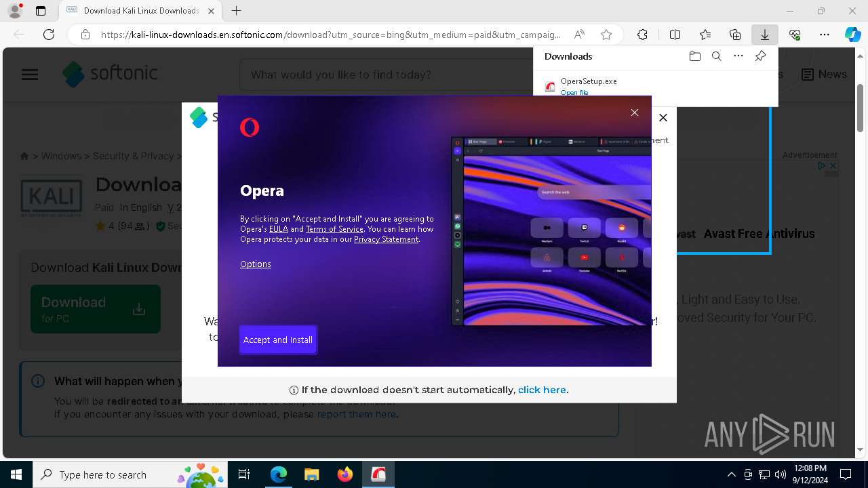This screenshot has height=488, width=868.
Task: Open tab actions menu icon
Action: 41,11
